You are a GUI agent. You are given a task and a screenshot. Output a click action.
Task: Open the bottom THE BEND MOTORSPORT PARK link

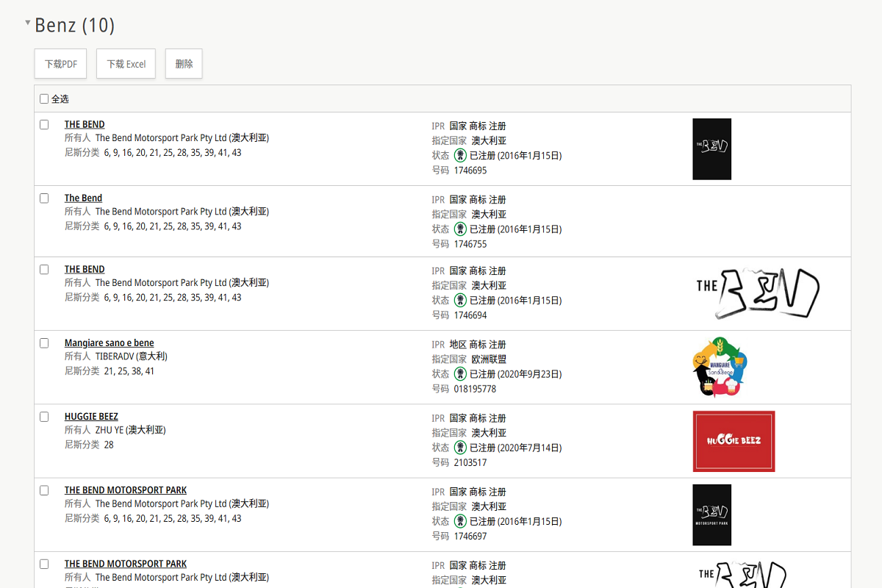tap(126, 564)
